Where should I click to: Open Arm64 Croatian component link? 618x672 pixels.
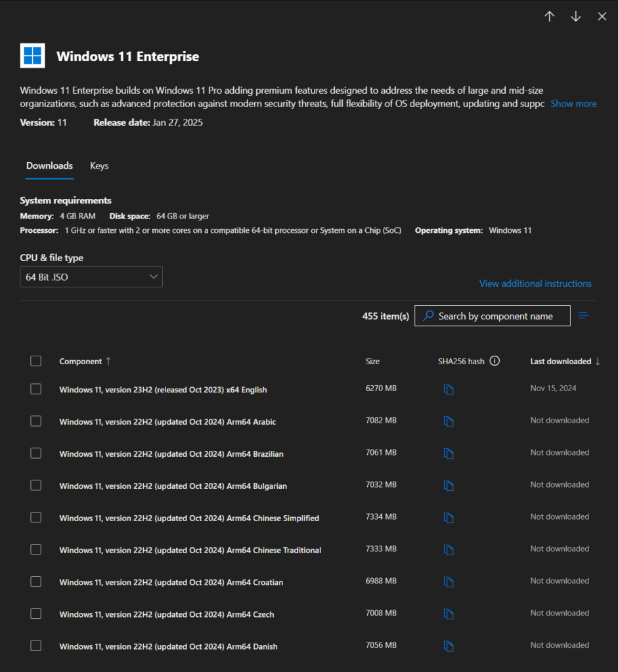[171, 583]
